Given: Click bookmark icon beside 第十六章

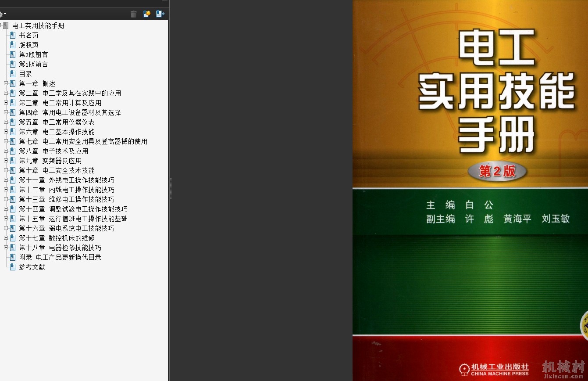Looking at the screenshot, I should tap(13, 228).
